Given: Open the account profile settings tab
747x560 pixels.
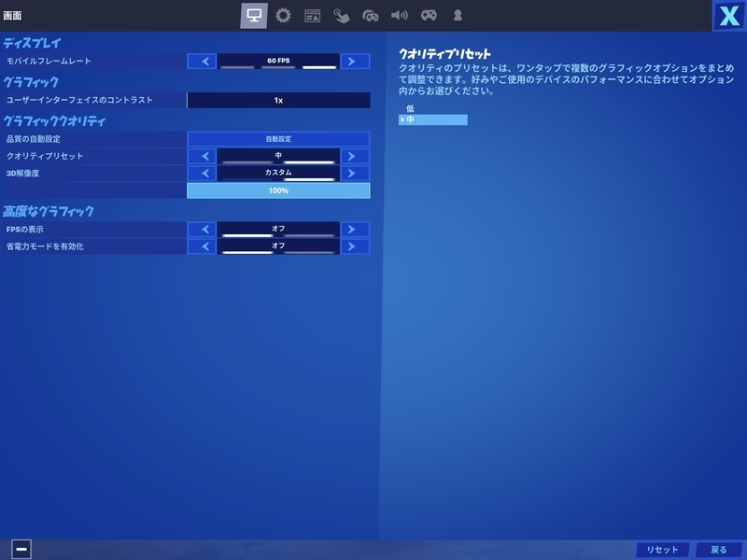Looking at the screenshot, I should point(458,15).
